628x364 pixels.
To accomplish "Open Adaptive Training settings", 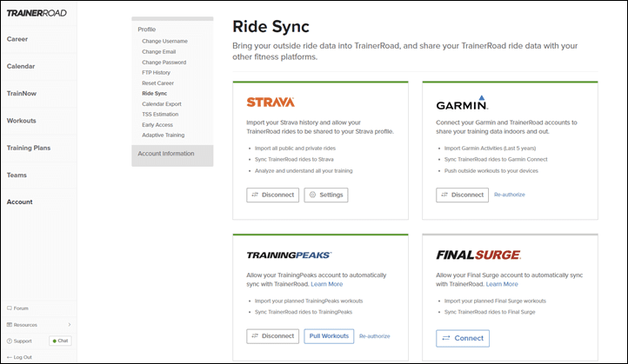I will click(x=163, y=136).
